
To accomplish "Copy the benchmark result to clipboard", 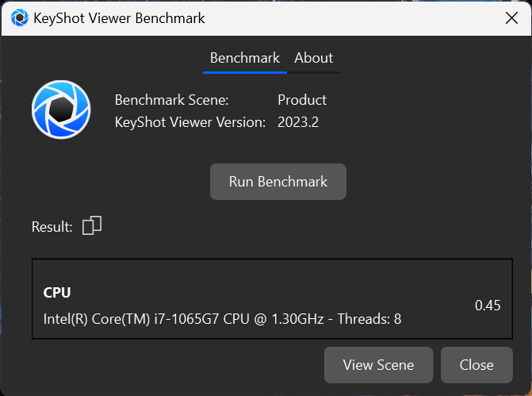I will tap(92, 225).
